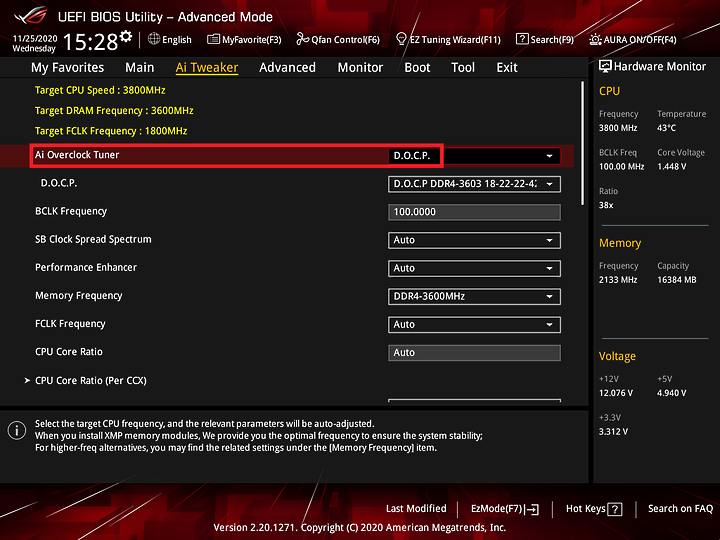Switch to the Monitor tab
The height and width of the screenshot is (540, 720).
360,68
